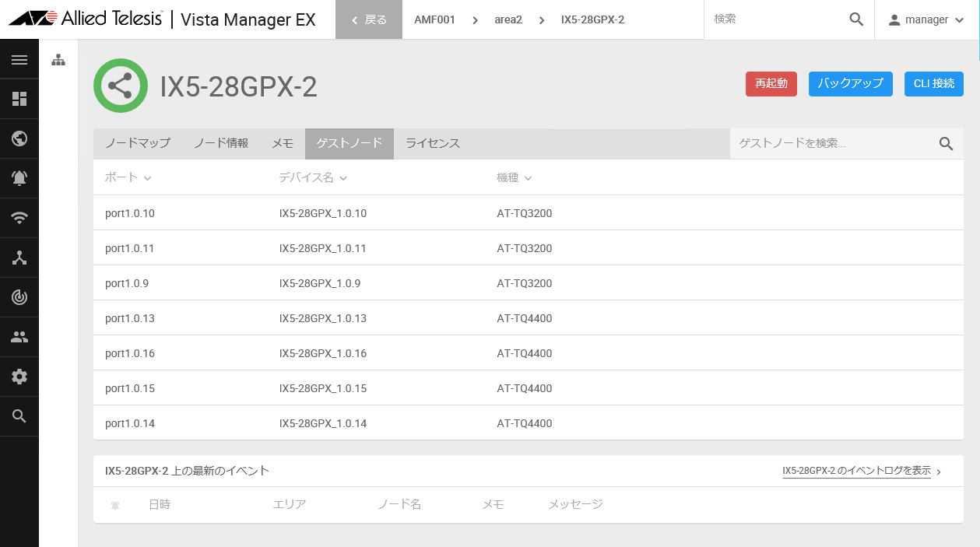
Task: Click the バックアップ button
Action: [x=851, y=83]
